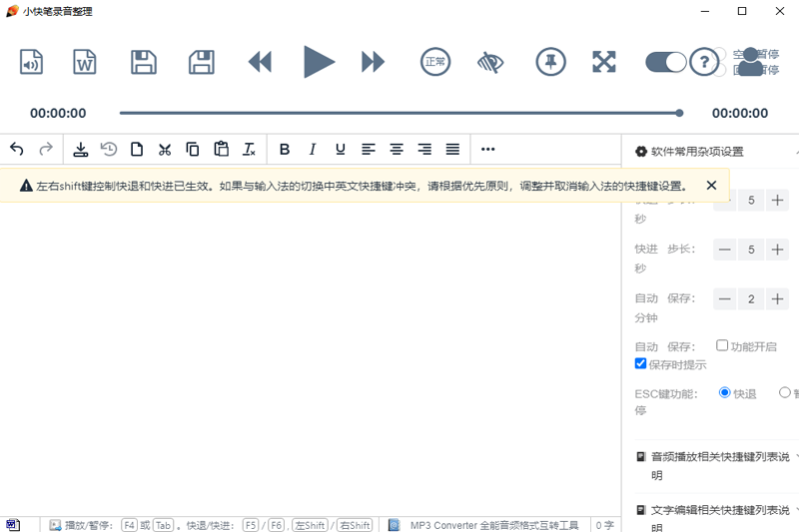Click the second floppy disk save-as icon
Image resolution: width=799 pixels, height=532 pixels.
(202, 62)
